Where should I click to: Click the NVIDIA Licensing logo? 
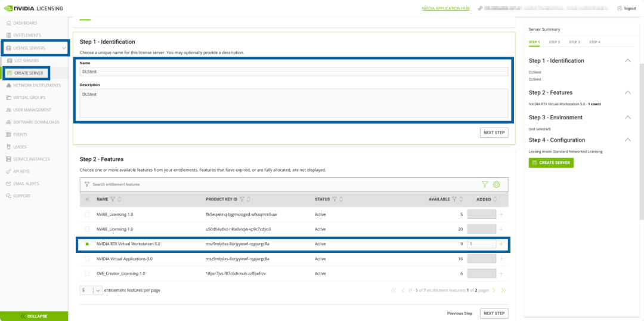pos(33,8)
